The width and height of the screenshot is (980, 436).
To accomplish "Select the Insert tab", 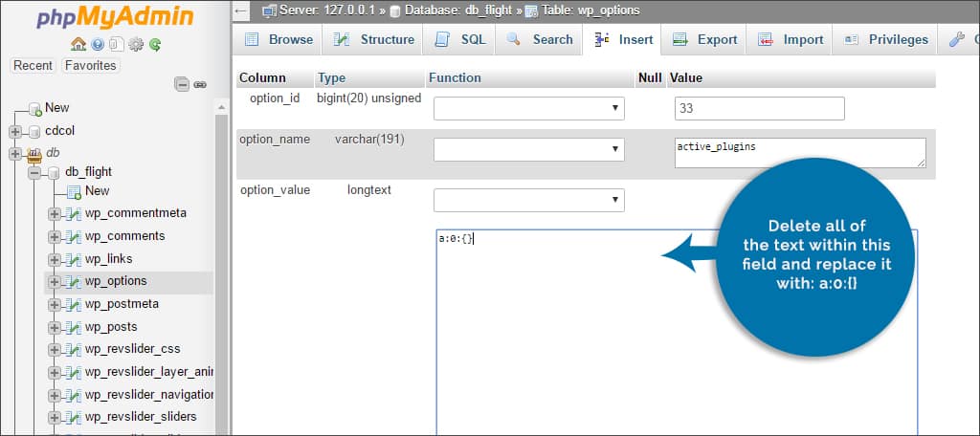I will [623, 39].
